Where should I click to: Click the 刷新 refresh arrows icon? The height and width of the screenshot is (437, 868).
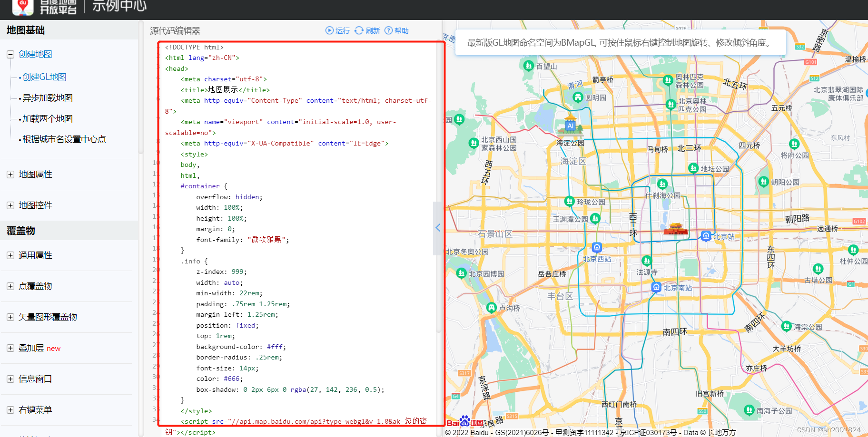tap(359, 30)
